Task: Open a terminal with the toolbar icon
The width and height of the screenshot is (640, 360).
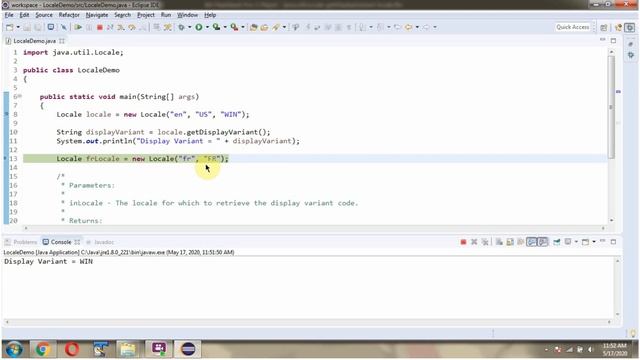Action: (x=51, y=27)
